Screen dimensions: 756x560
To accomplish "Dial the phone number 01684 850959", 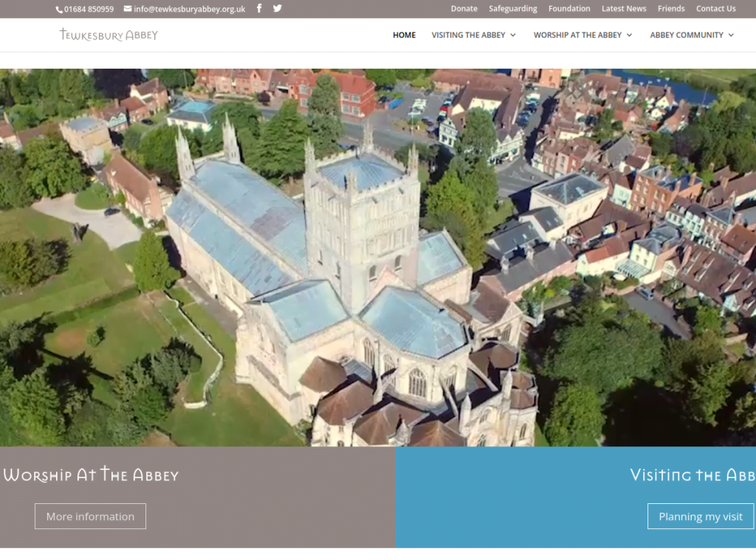I will tap(89, 9).
